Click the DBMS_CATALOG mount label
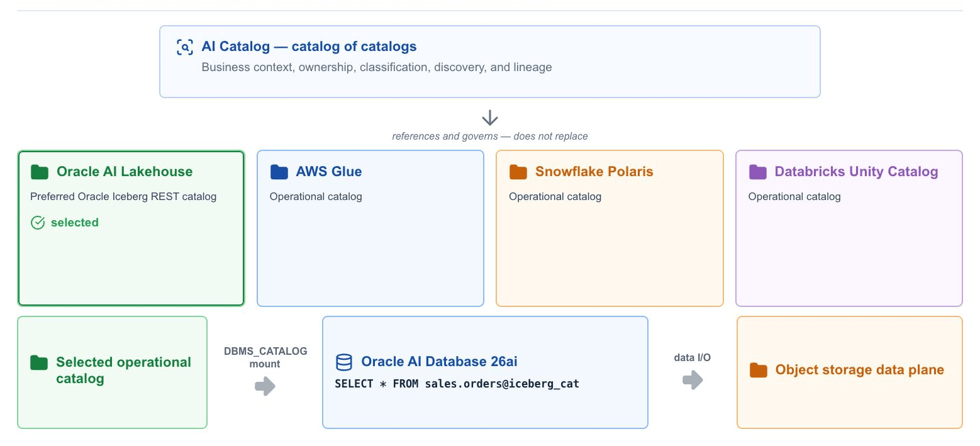This screenshot has width=980, height=446. click(265, 357)
